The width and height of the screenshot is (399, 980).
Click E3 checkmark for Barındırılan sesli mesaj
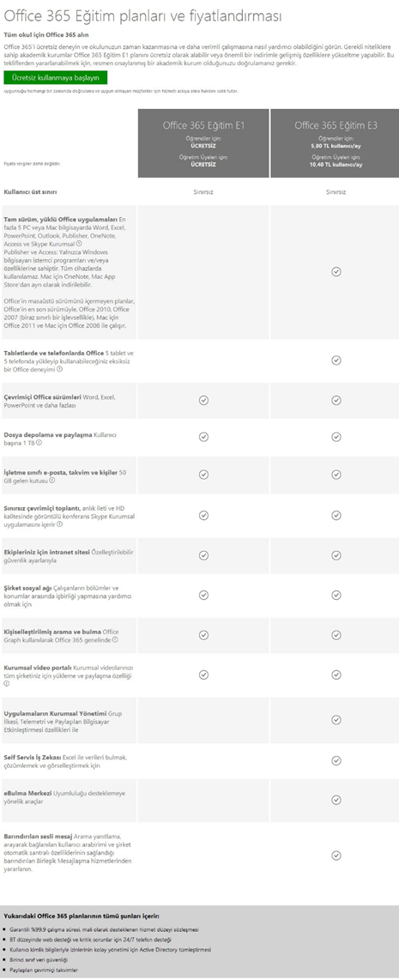(336, 855)
